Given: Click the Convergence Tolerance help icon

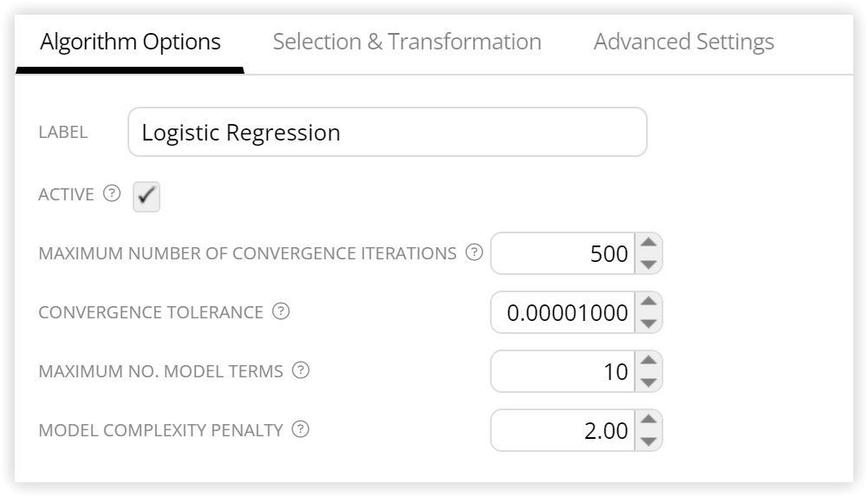Looking at the screenshot, I should click(281, 311).
